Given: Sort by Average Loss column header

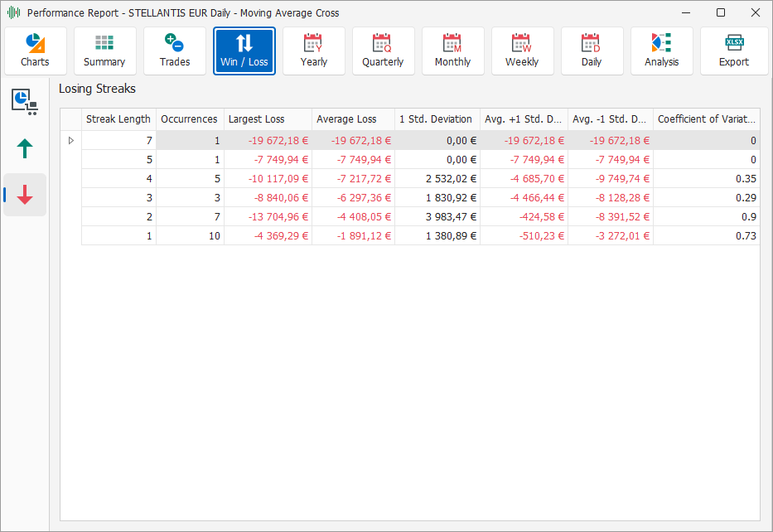Looking at the screenshot, I should 353,119.
